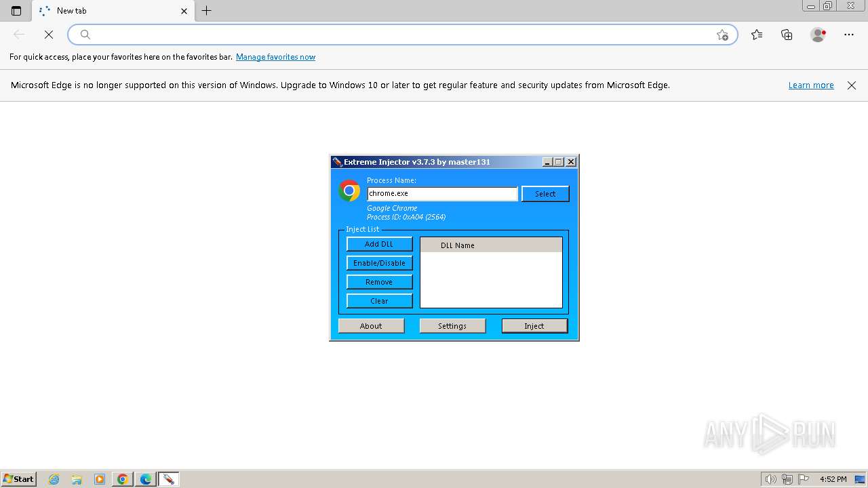Open the Windows Start menu

coord(18,479)
